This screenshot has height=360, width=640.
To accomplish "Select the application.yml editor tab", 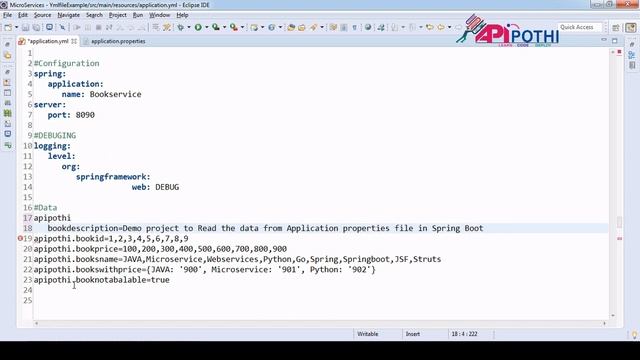I will coord(48,41).
